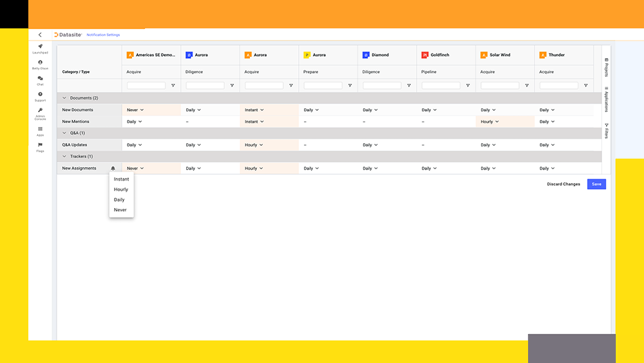The height and width of the screenshot is (363, 644).
Task: Open Support in the sidebar
Action: coord(40,96)
